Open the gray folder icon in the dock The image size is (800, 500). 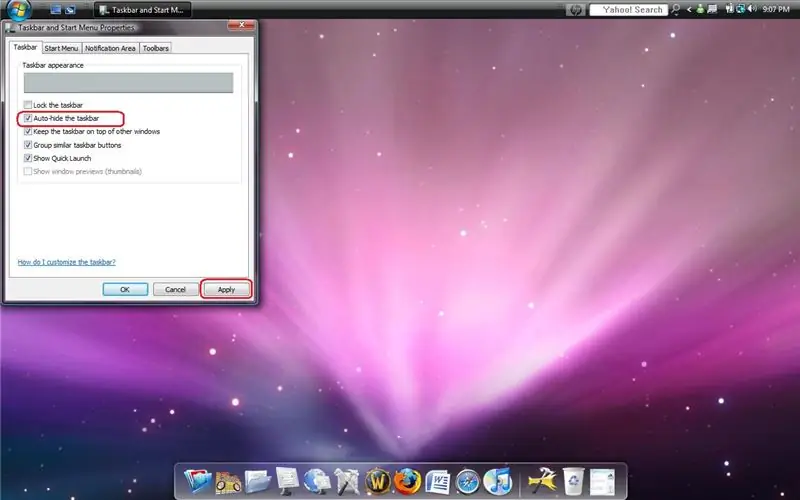pyautogui.click(x=258, y=481)
